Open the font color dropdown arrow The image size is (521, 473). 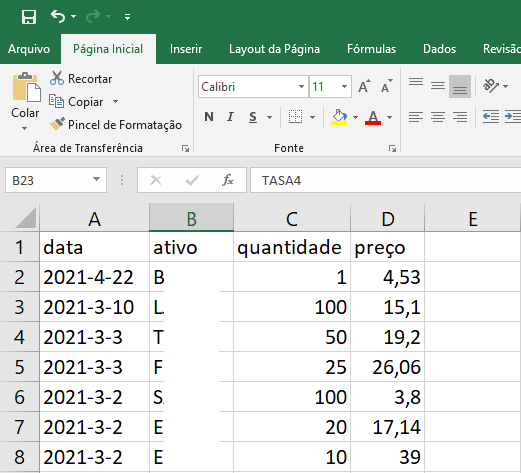coord(389,117)
